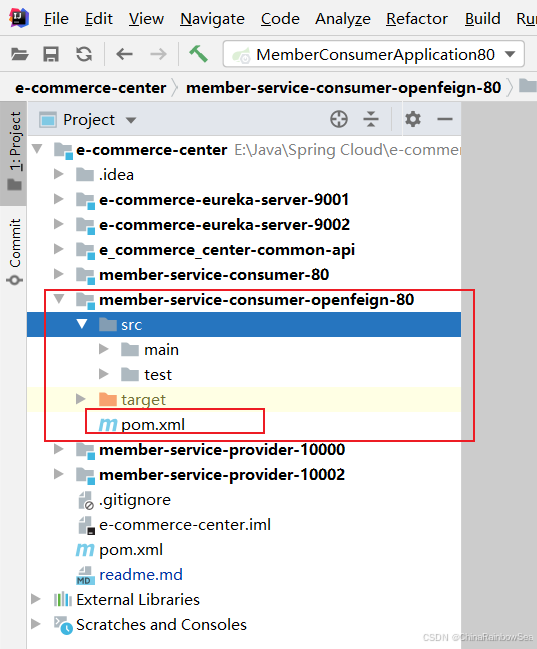Click the Scratches and Consoles icon
The width and height of the screenshot is (537, 649).
click(x=63, y=625)
